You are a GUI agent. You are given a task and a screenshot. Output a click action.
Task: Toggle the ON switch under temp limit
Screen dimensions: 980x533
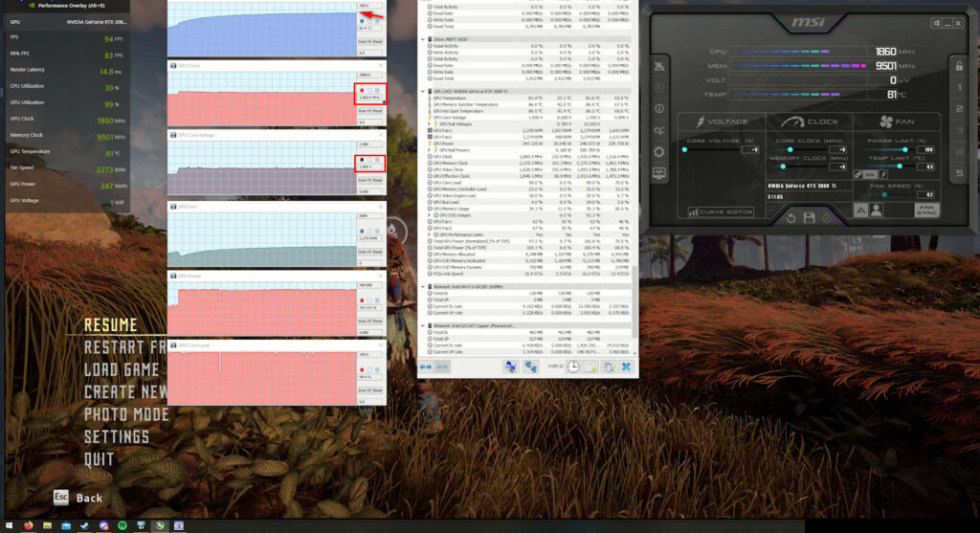(x=870, y=174)
